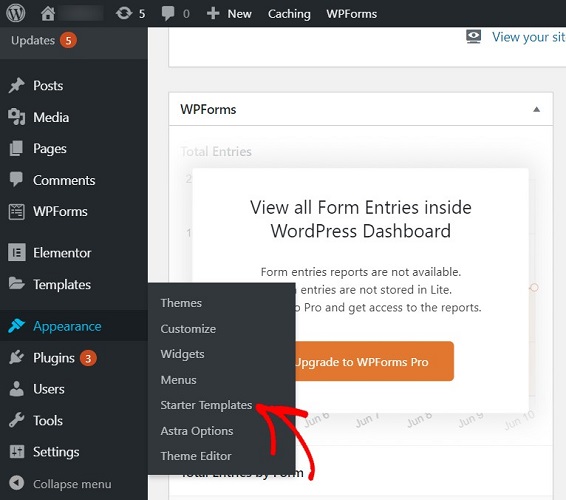Click the orange Updates count badge
This screenshot has height=500, width=566.
click(x=68, y=40)
